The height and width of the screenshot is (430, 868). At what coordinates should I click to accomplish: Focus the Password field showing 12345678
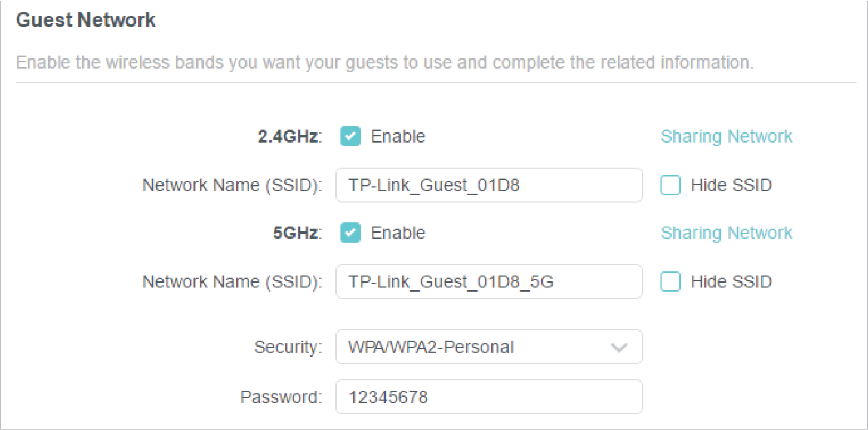[x=488, y=397]
